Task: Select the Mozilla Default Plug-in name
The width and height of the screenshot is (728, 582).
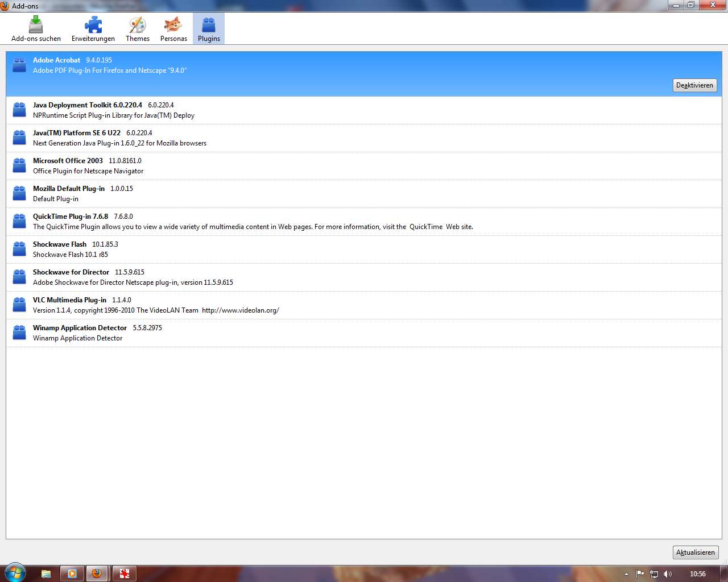Action: [69, 189]
